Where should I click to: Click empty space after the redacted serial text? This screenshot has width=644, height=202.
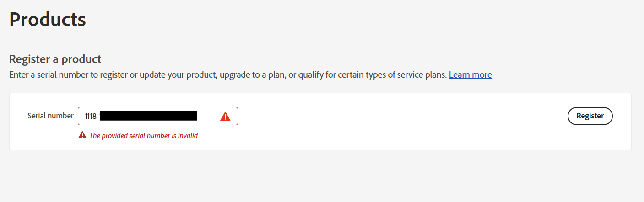point(208,116)
